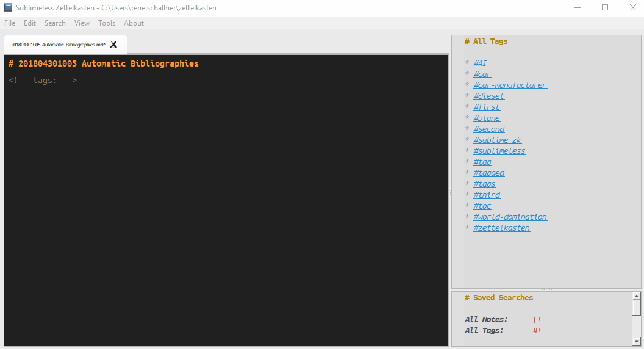
Task: Click the 'All Notes:' label
Action: [486, 319]
